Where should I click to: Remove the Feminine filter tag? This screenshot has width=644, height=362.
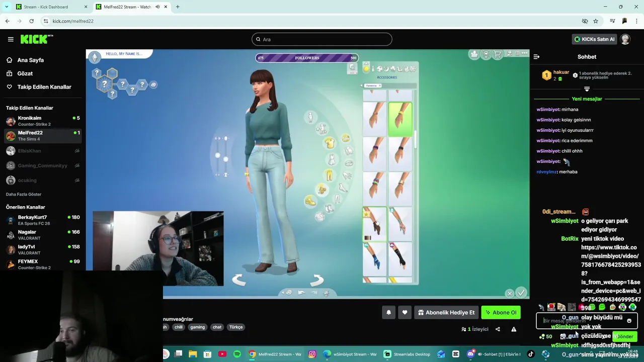click(380, 86)
